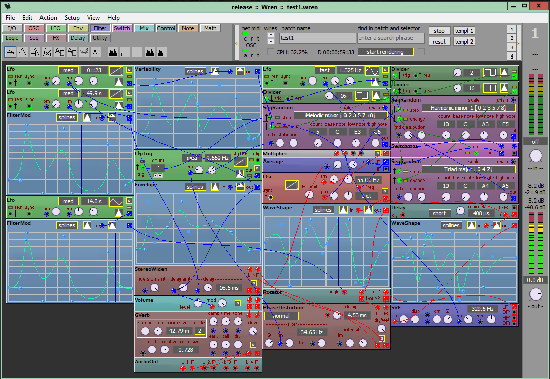Click the wires up stepper arrow
The width and height of the screenshot is (550, 379).
pyautogui.click(x=271, y=35)
